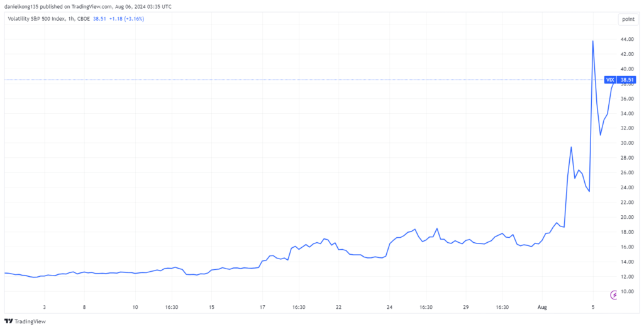
Task: Click the 38.51 value in chart legend
Action: point(100,19)
